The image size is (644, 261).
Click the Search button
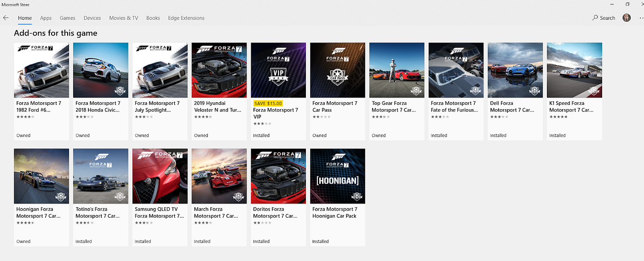[x=604, y=18]
